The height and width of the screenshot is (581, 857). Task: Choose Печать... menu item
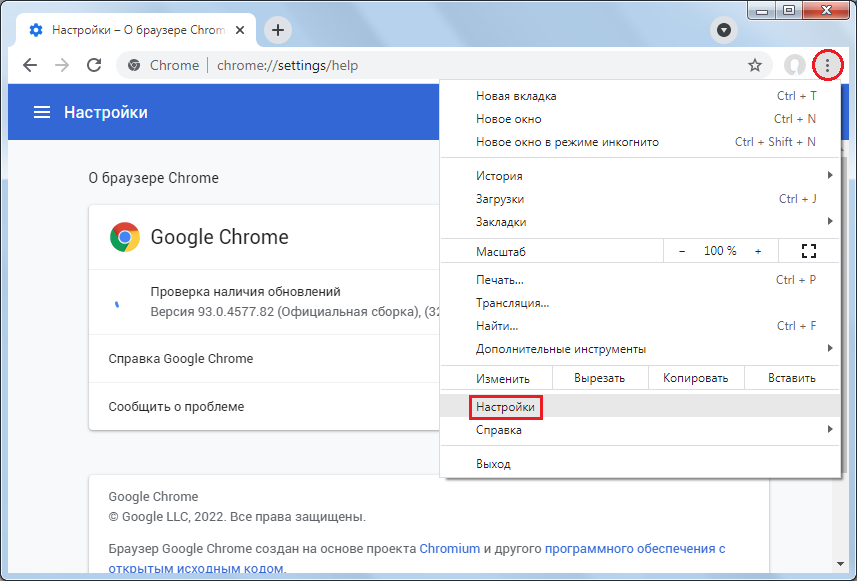pyautogui.click(x=640, y=279)
